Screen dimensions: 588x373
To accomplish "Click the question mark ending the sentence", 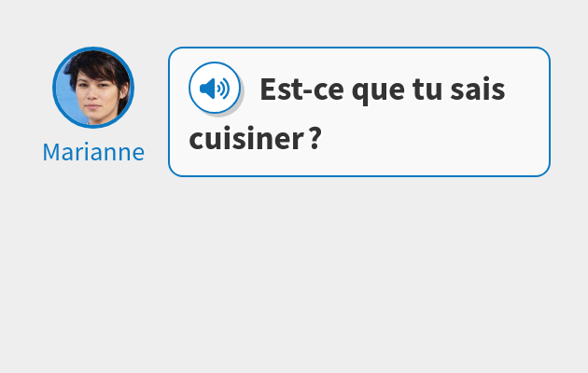I will coord(315,140).
